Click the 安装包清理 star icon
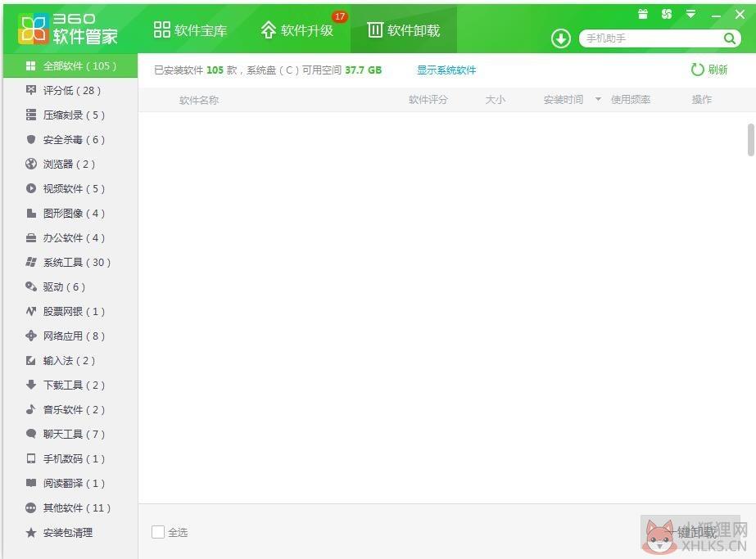The width and height of the screenshot is (756, 559). (31, 533)
